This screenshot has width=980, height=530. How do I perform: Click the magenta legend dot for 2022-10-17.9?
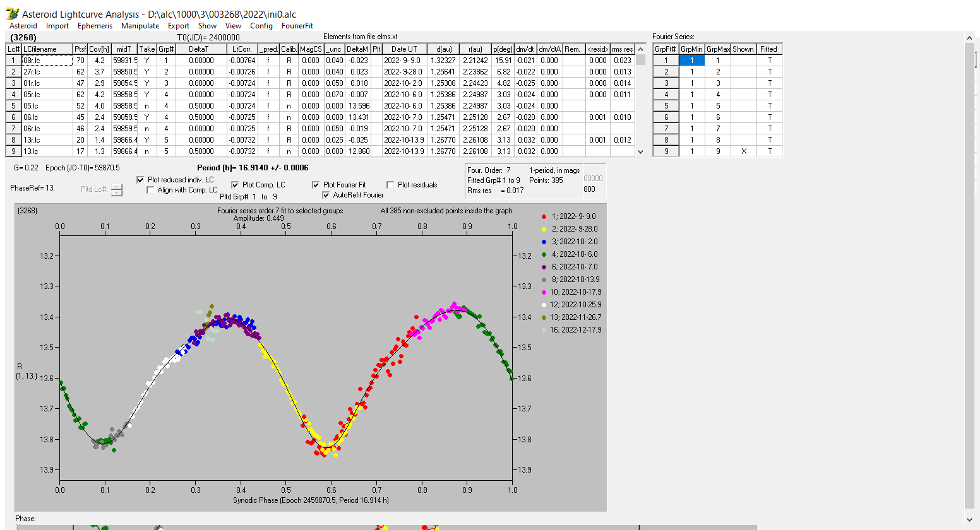click(544, 292)
